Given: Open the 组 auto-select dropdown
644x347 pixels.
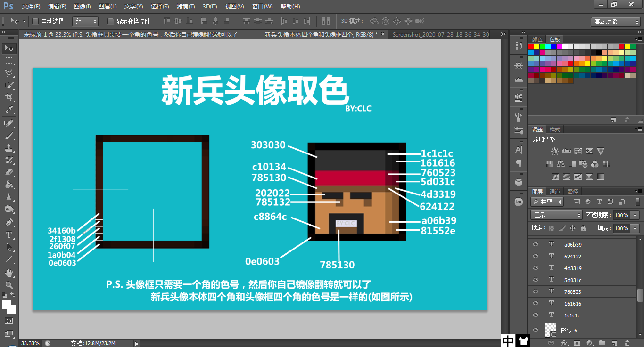Looking at the screenshot, I should coord(85,21).
